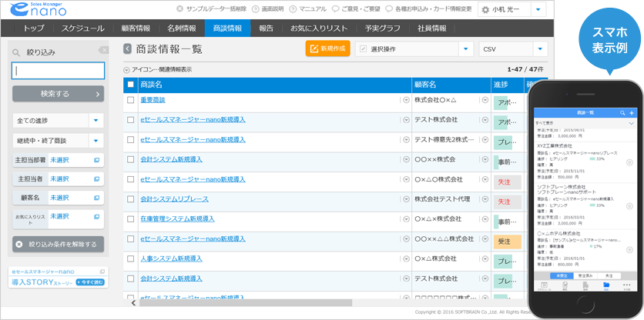This screenshot has width=644, height=320.
Task: Open the 人事システム新規導入 link
Action: 171,258
